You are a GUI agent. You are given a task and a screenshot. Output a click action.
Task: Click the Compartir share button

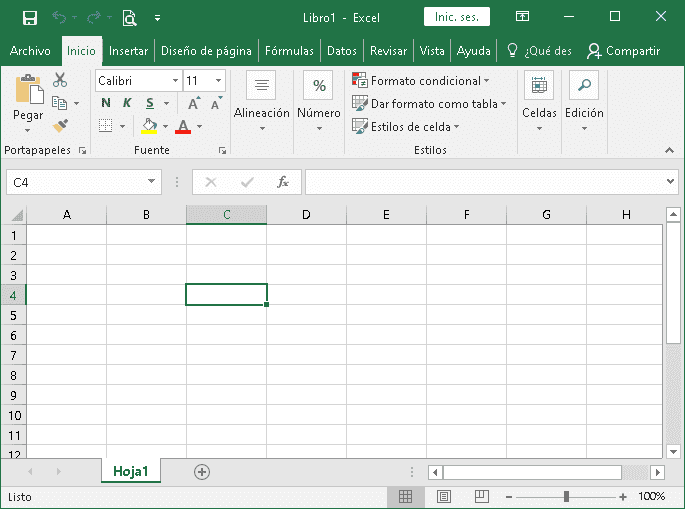pos(623,51)
